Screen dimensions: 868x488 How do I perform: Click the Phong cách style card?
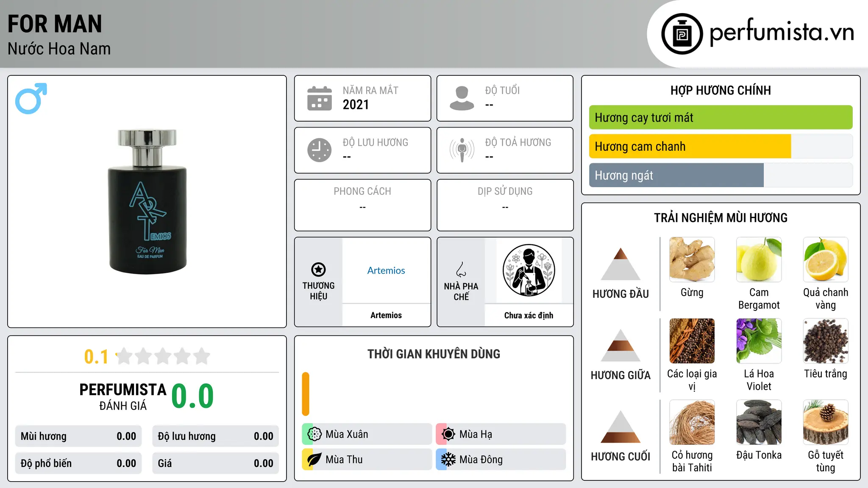point(362,205)
